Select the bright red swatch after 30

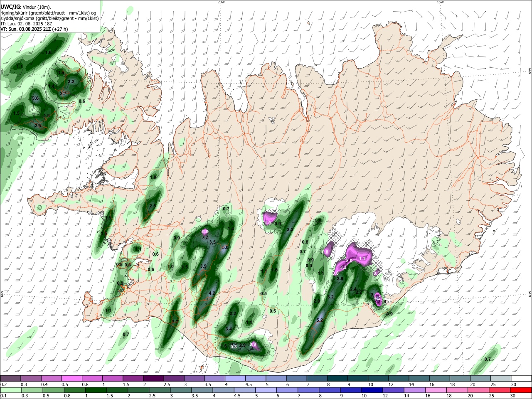pos(522,390)
